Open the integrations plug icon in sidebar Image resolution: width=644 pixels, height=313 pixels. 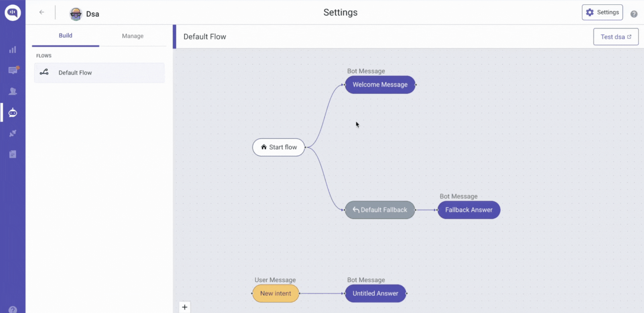[x=13, y=133]
